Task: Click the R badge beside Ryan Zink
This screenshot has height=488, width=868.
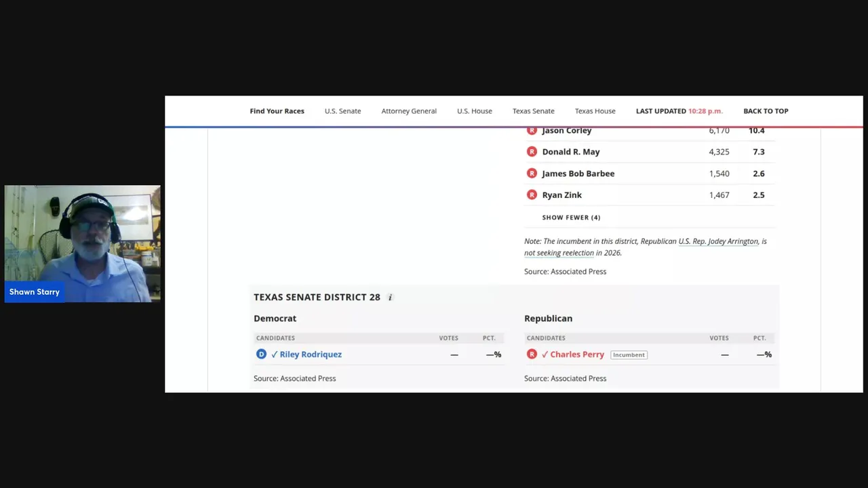Action: pos(532,195)
